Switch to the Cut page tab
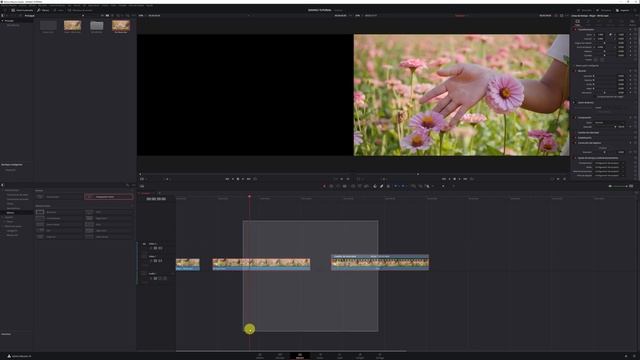This screenshot has height=360, width=640. click(280, 356)
